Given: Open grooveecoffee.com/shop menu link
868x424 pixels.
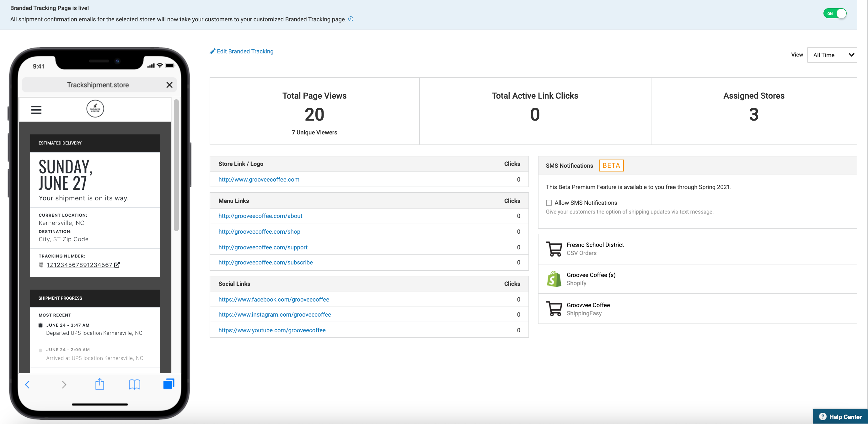Looking at the screenshot, I should coord(259,232).
